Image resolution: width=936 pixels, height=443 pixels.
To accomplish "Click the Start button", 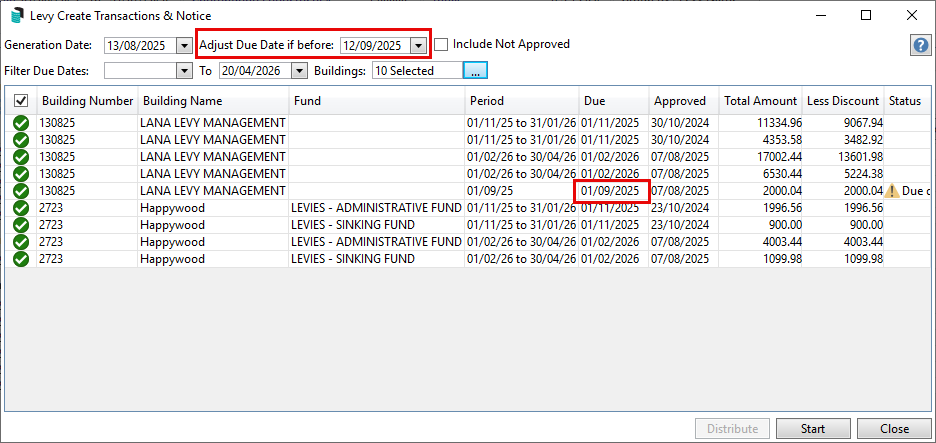I will pos(813,429).
